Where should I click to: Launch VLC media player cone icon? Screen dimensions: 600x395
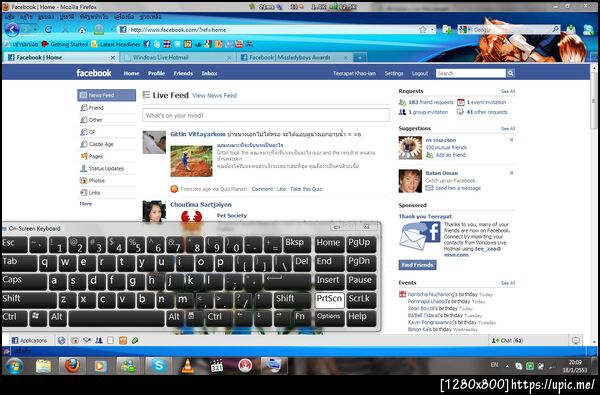pos(187,366)
